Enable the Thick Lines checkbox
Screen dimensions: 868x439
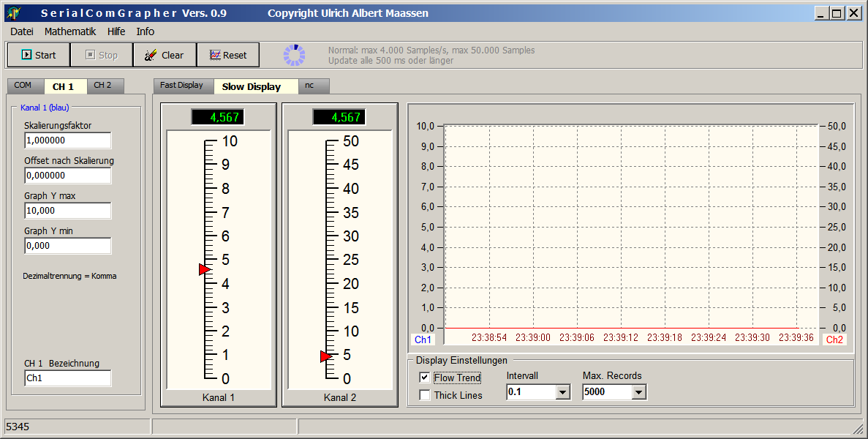tap(425, 395)
